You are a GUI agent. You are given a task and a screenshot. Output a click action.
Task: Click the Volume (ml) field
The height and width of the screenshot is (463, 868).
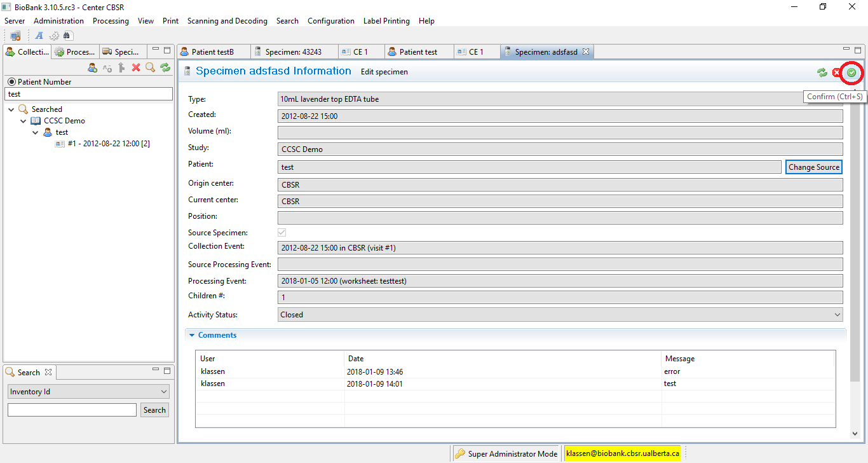[560, 132]
